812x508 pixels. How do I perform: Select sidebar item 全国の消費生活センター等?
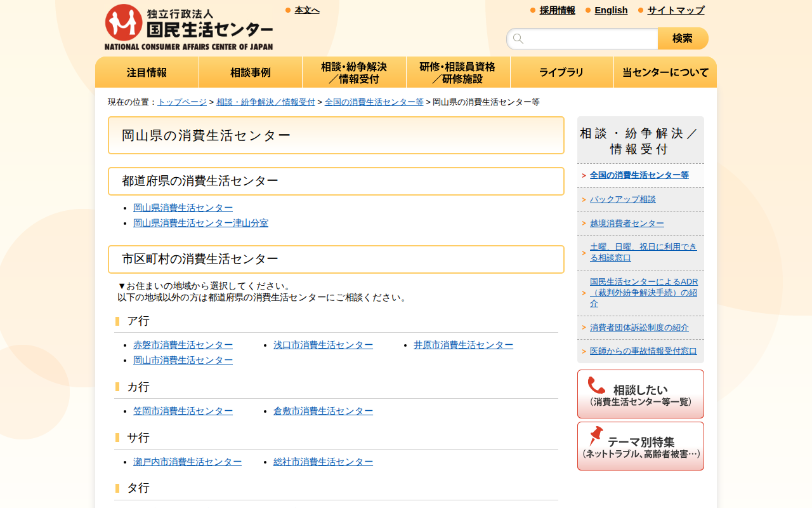click(639, 175)
